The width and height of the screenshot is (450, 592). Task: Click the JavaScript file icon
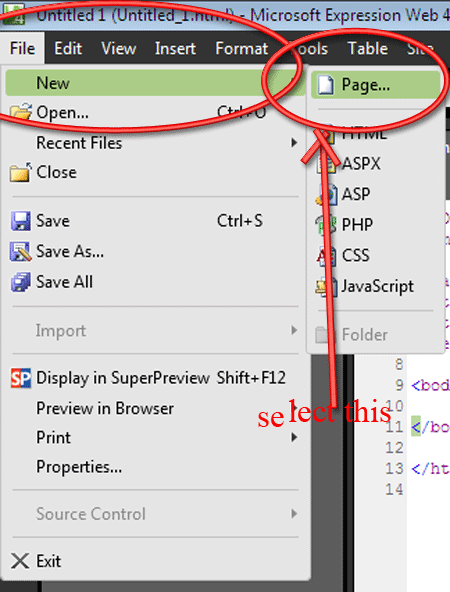point(326,287)
